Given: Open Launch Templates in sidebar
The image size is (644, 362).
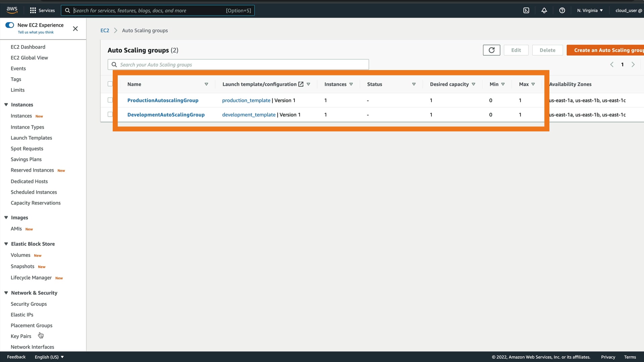Looking at the screenshot, I should coord(31,138).
